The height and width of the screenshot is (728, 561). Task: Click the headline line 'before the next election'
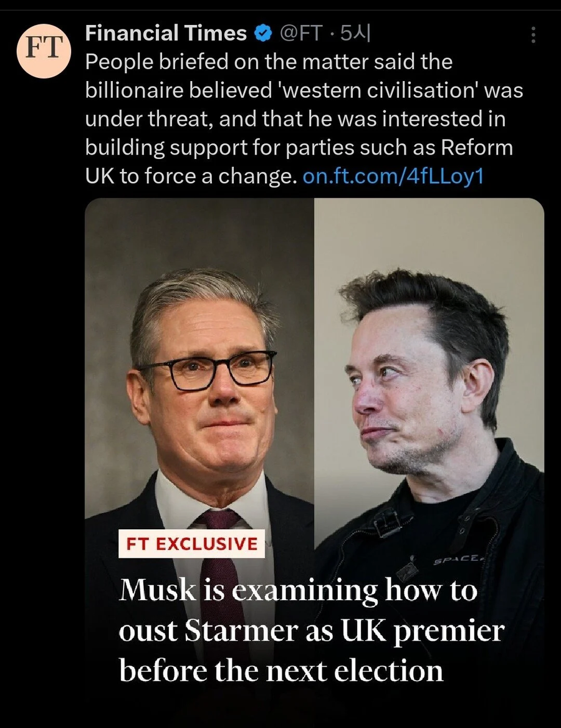pos(281,671)
